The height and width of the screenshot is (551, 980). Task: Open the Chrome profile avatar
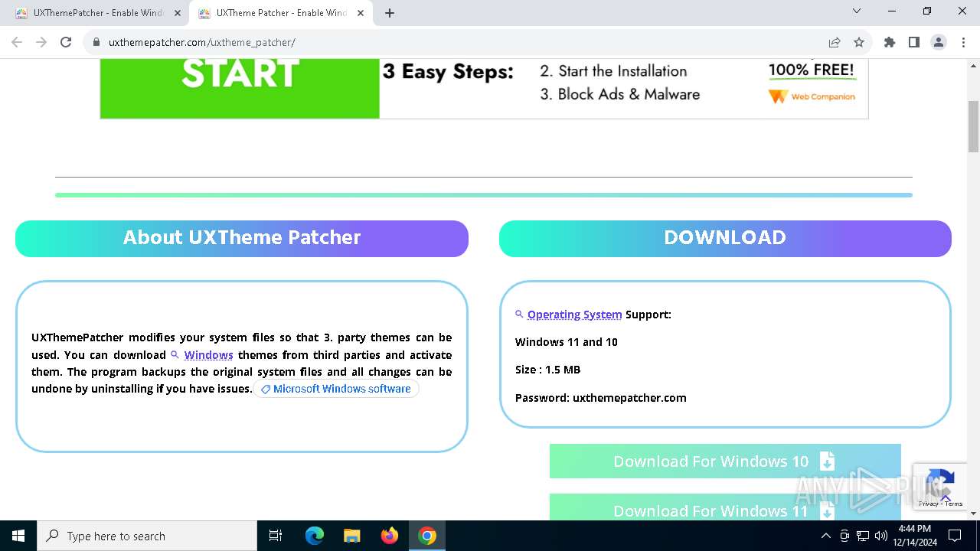tap(939, 42)
